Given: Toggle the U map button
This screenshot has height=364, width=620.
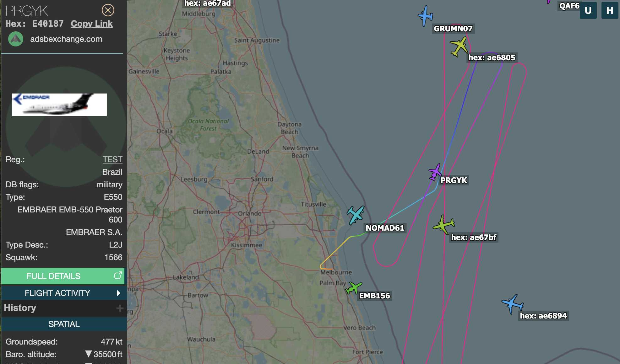Looking at the screenshot, I should pyautogui.click(x=588, y=10).
